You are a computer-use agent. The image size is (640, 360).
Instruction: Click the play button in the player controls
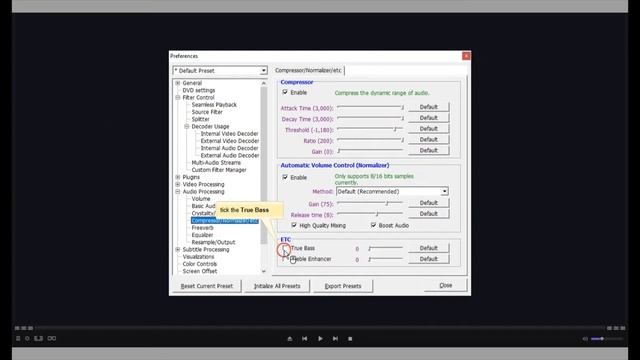click(320, 338)
